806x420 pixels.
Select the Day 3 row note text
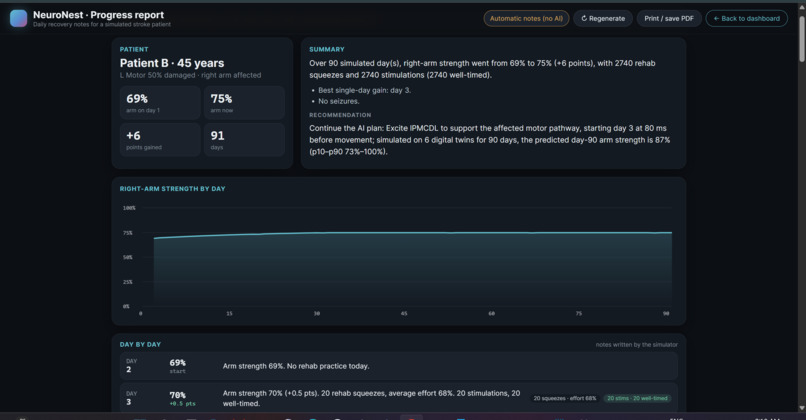coord(371,398)
